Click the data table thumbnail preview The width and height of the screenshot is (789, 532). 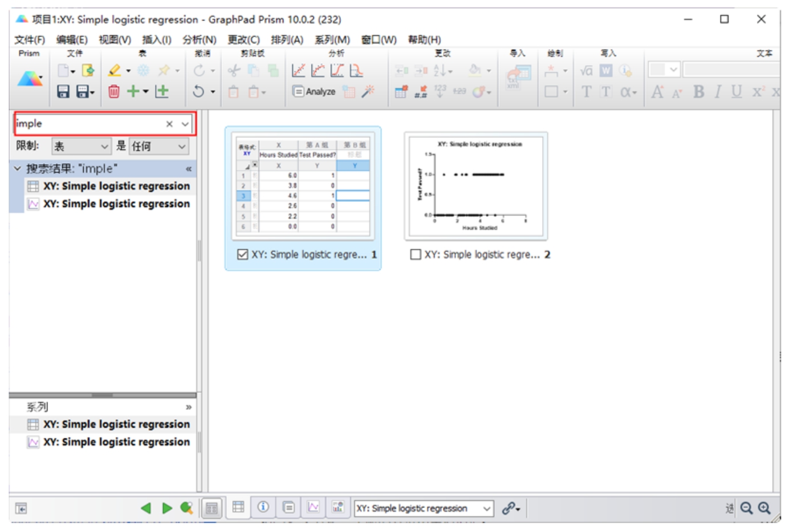tap(303, 186)
